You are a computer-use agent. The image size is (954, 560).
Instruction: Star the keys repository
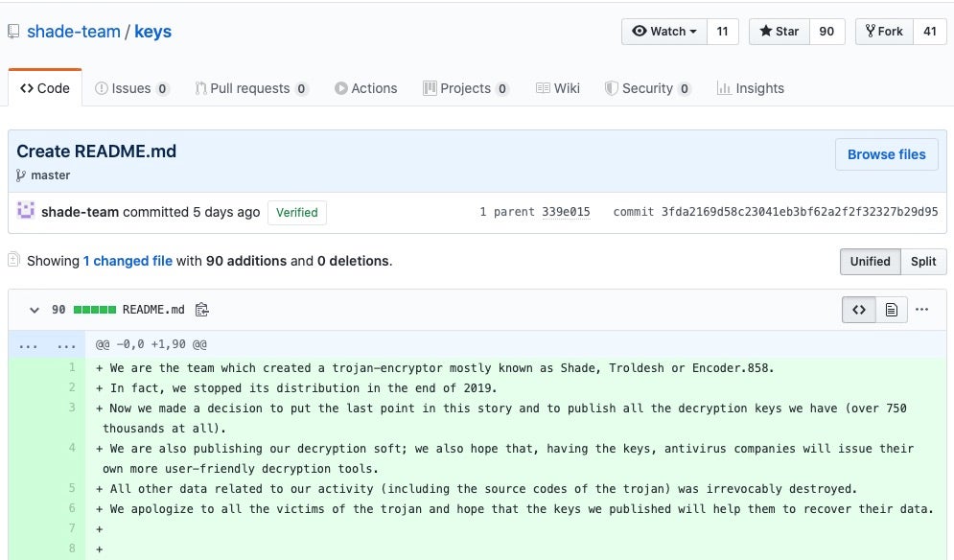click(x=779, y=32)
